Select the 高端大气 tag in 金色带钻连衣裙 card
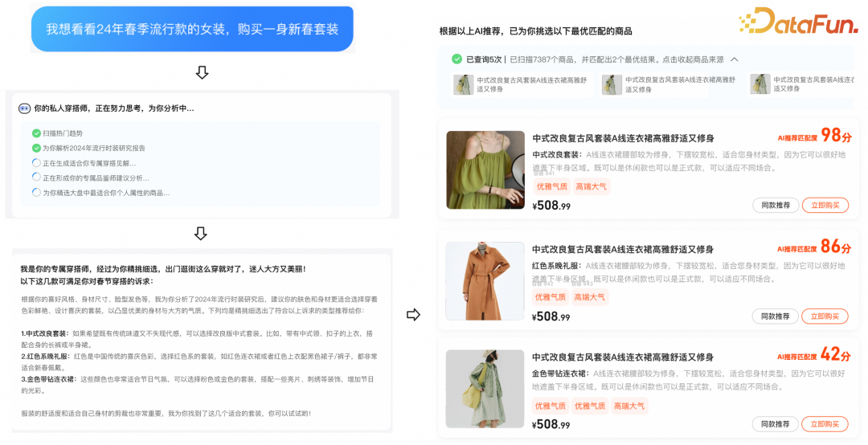 628,406
